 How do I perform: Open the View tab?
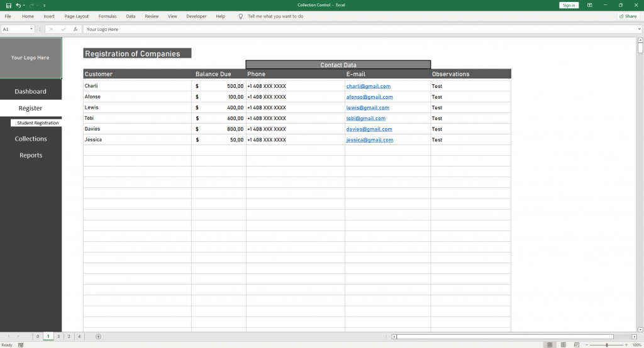[x=172, y=16]
